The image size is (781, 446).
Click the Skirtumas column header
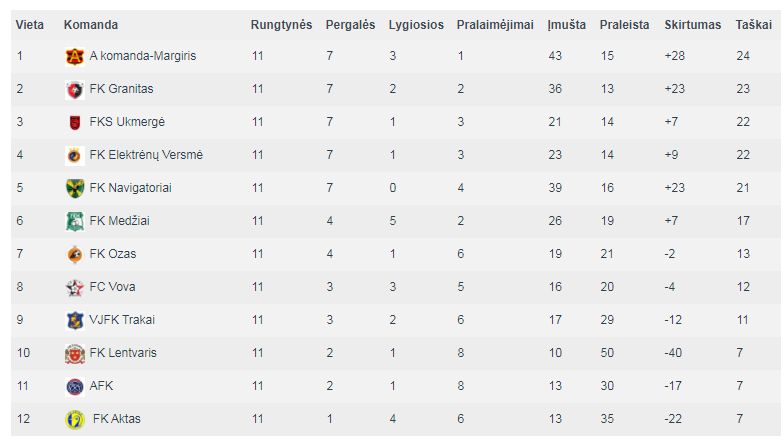[x=692, y=25]
